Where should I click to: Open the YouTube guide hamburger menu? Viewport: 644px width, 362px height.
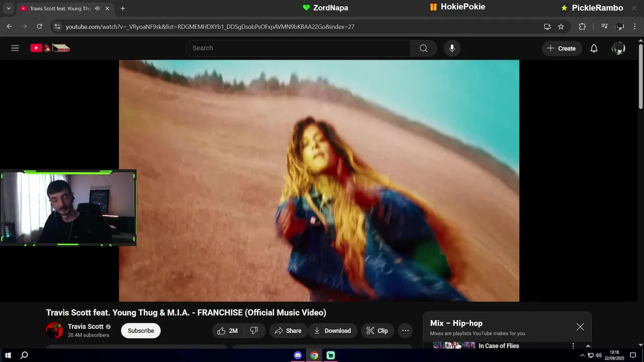(15, 48)
